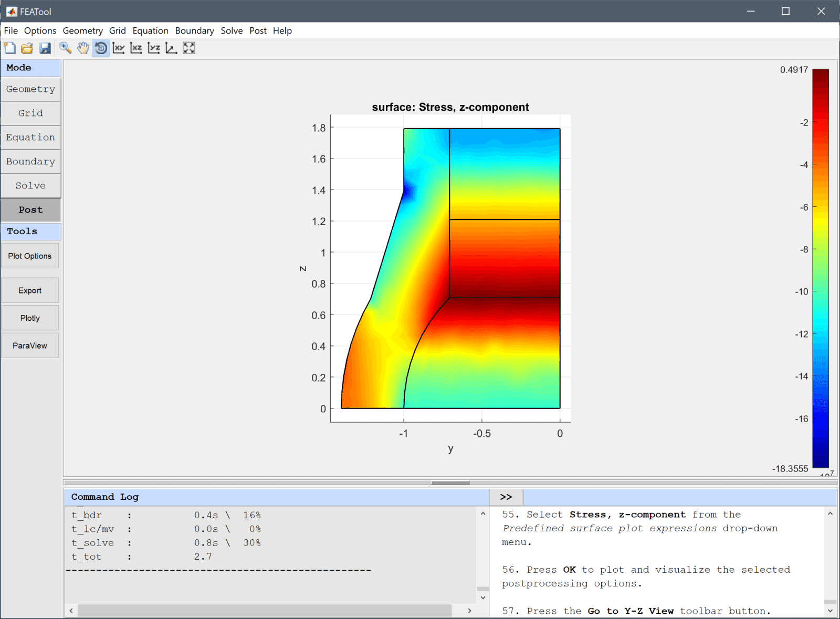
Task: Go to Y-Z view
Action: click(x=154, y=48)
